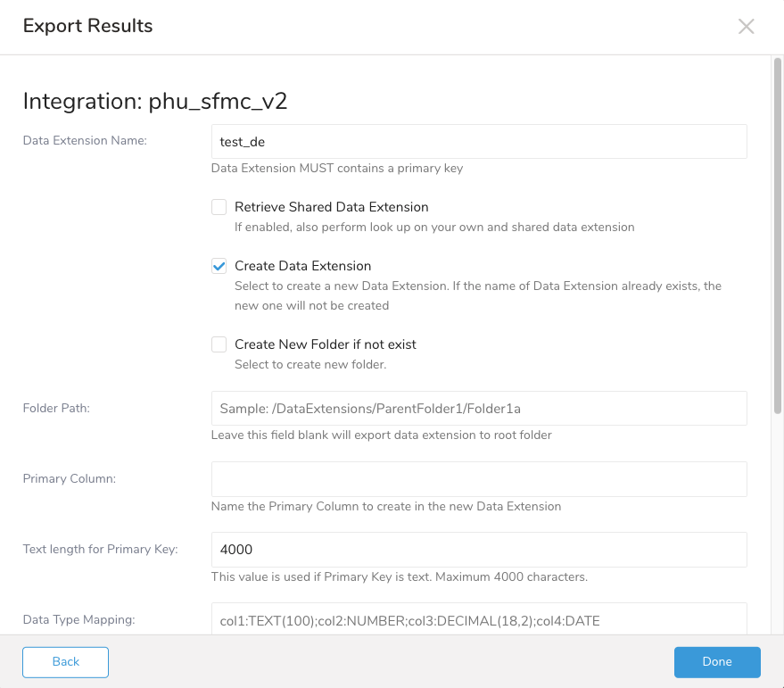Uncheck the Create Data Extension checkbox

pos(219,266)
